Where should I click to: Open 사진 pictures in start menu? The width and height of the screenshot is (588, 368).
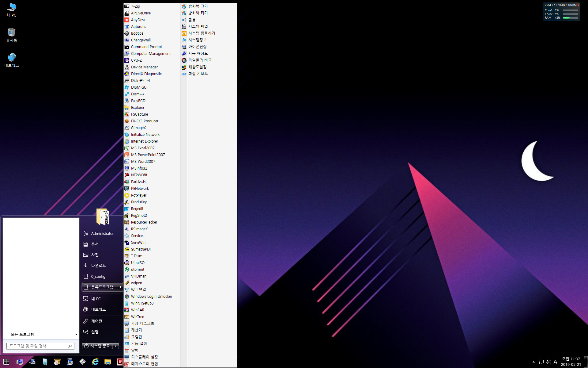tap(103, 255)
